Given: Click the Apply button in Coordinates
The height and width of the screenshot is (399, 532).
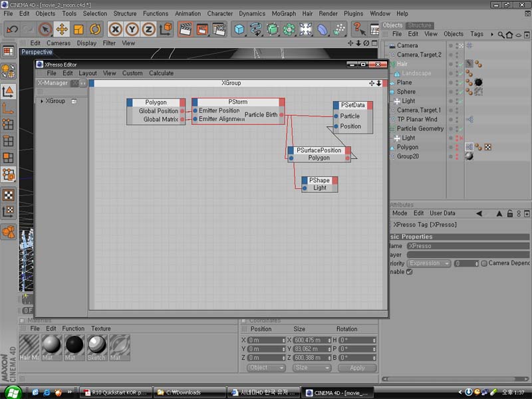Looking at the screenshot, I should click(357, 368).
